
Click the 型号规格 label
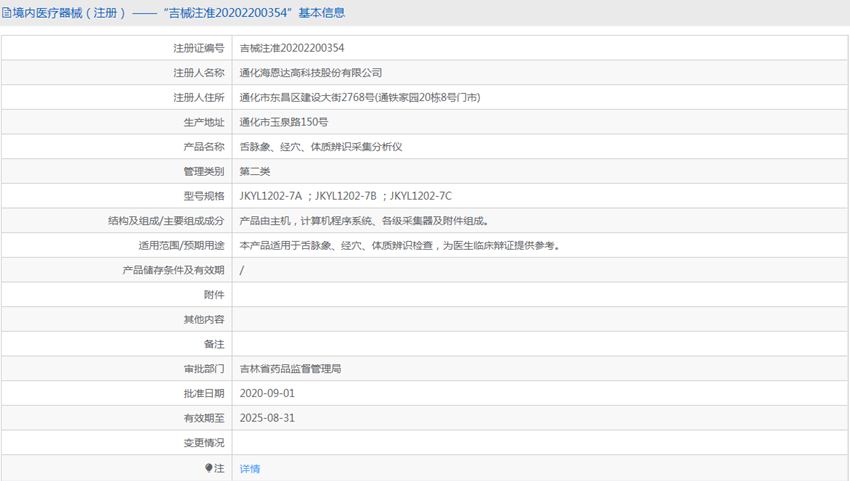204,196
